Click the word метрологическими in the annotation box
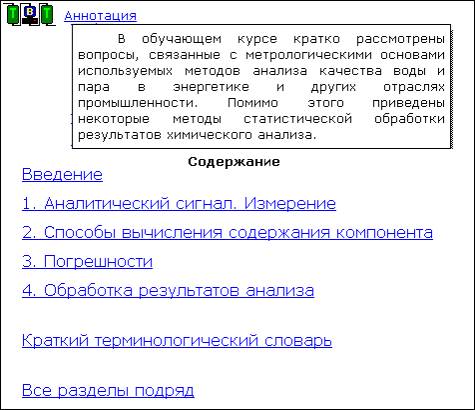This screenshot has width=475, height=410. pos(308,55)
